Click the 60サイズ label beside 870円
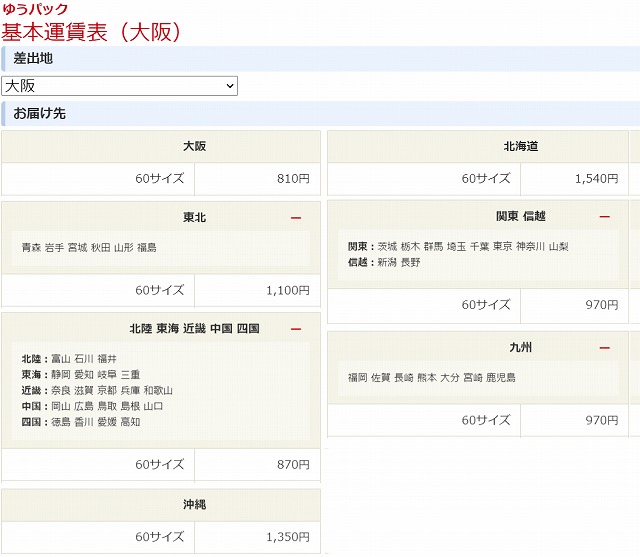Image resolution: width=640 pixels, height=557 pixels. point(160,464)
